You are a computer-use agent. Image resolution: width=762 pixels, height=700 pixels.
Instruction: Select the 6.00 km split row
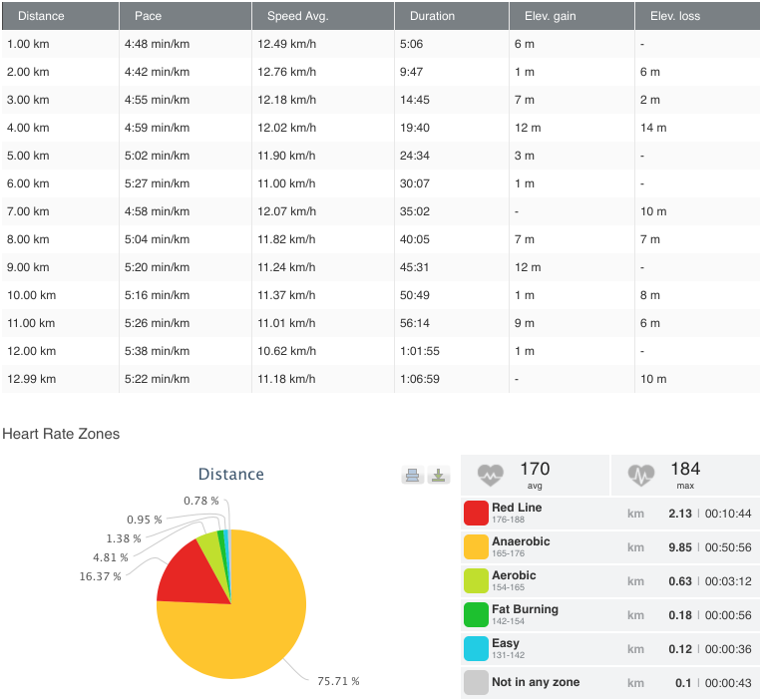point(381,183)
